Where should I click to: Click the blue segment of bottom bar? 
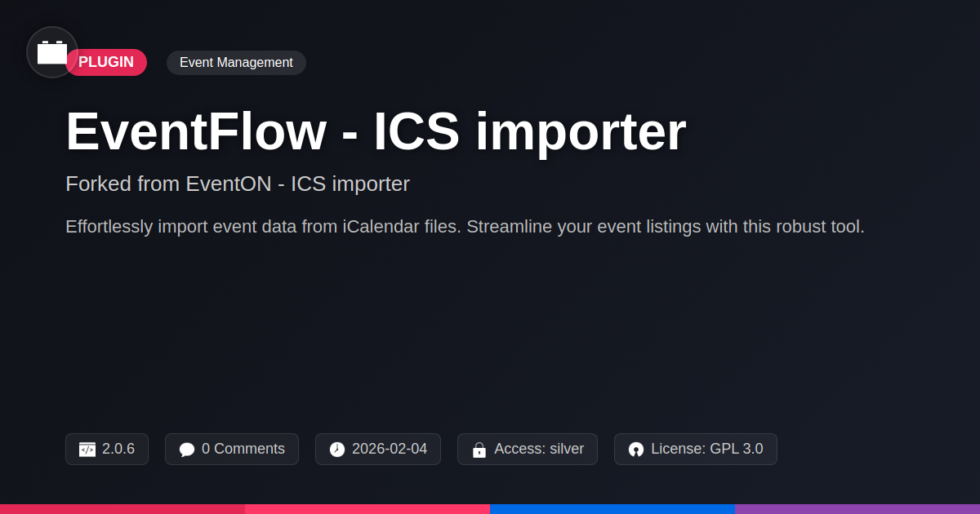pyautogui.click(x=612, y=508)
